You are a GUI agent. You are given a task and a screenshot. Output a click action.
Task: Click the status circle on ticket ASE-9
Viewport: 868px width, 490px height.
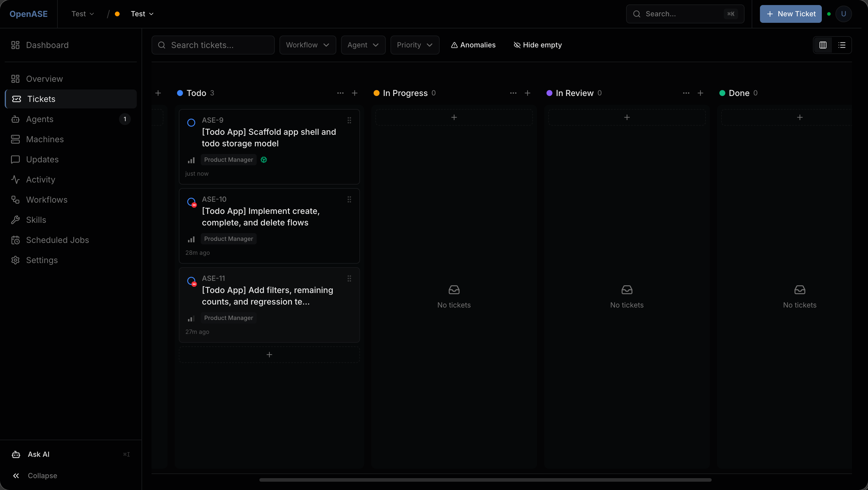[x=191, y=122]
